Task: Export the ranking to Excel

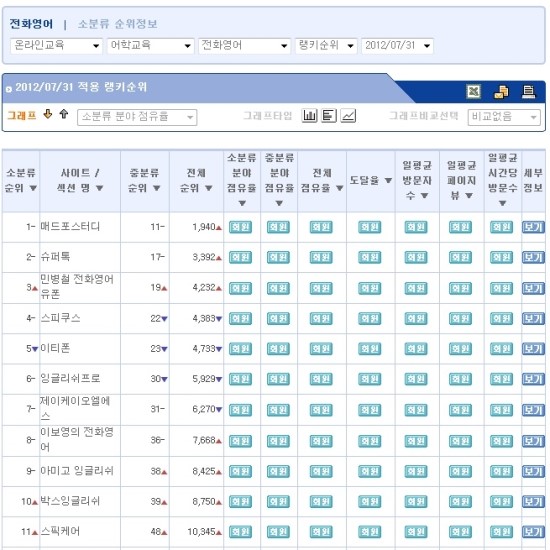Action: point(473,92)
